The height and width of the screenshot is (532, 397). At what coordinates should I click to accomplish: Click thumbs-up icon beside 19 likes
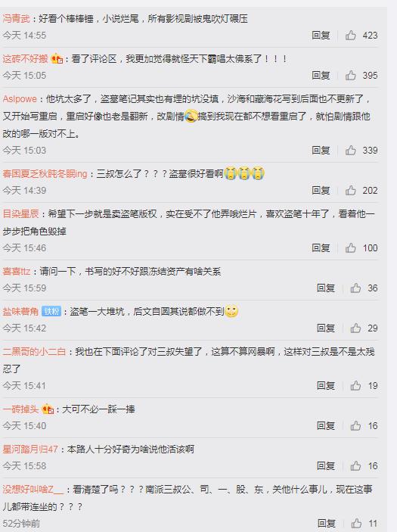355,385
